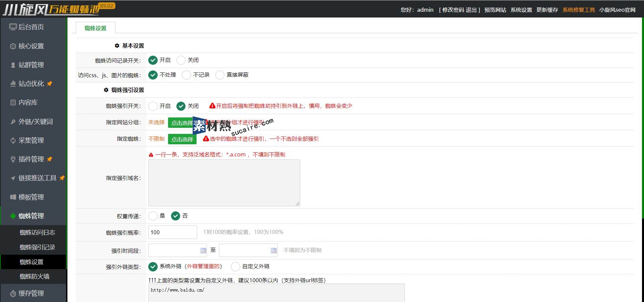
Task: Click the red warning icon by 蜘蛛强引开关
Action: (212, 106)
